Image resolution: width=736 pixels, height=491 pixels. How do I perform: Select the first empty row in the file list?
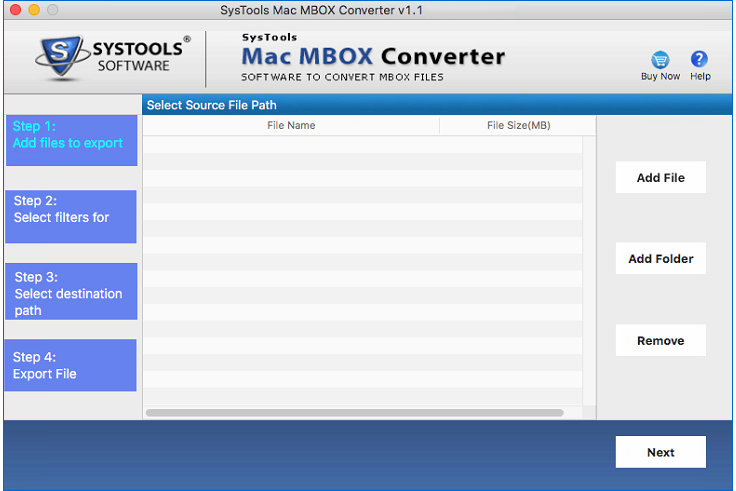pos(362,144)
